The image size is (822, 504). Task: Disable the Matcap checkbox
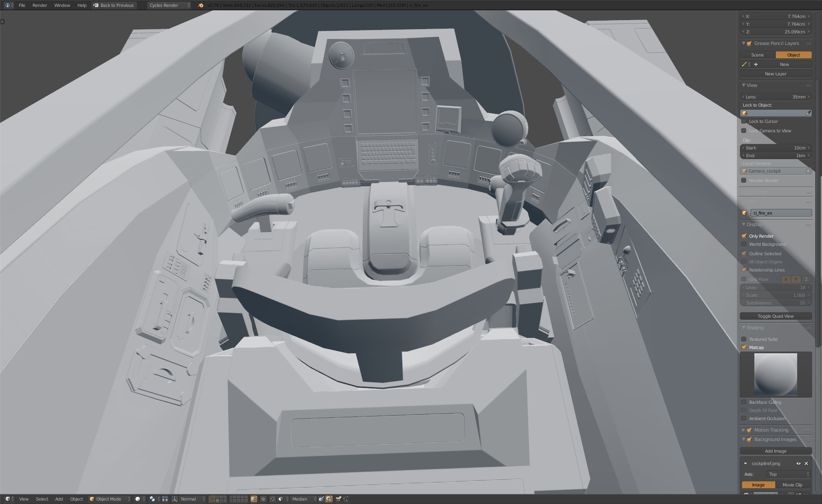pos(744,347)
